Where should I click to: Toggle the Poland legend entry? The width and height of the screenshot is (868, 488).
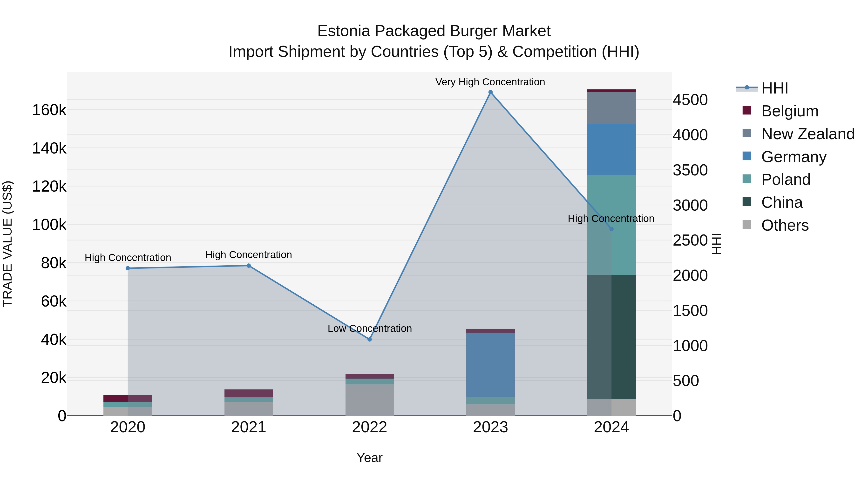(776, 179)
